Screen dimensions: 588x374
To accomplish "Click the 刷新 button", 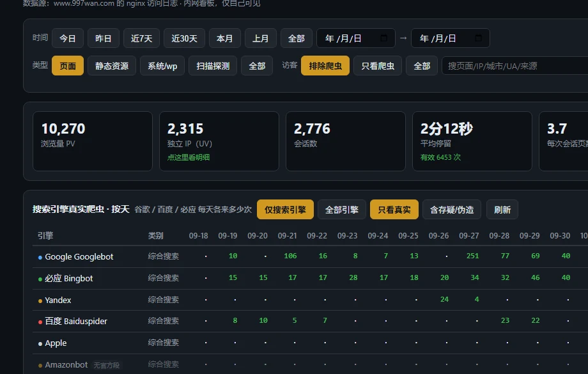I will pyautogui.click(x=502, y=209).
